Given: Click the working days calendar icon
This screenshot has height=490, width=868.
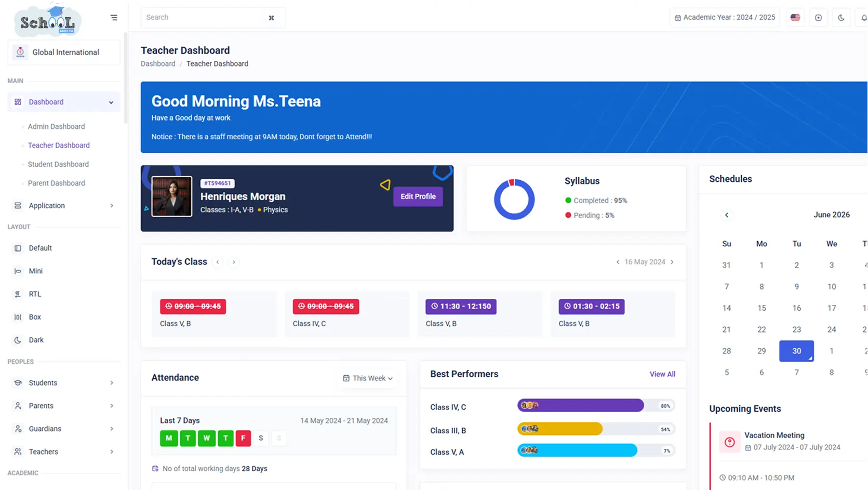Looking at the screenshot, I should pyautogui.click(x=155, y=469).
